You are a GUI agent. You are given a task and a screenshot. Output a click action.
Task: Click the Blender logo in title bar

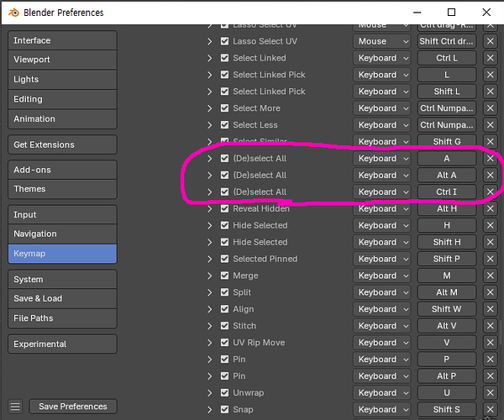tap(13, 13)
